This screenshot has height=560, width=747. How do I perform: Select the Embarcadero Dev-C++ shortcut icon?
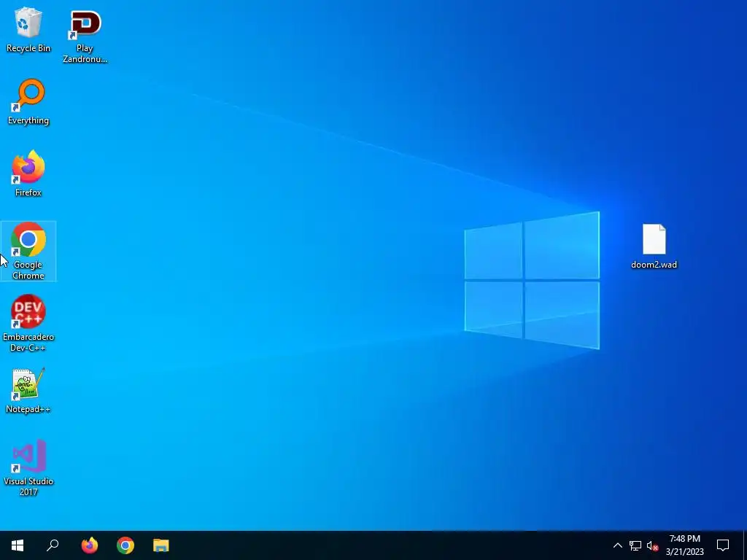point(28,323)
